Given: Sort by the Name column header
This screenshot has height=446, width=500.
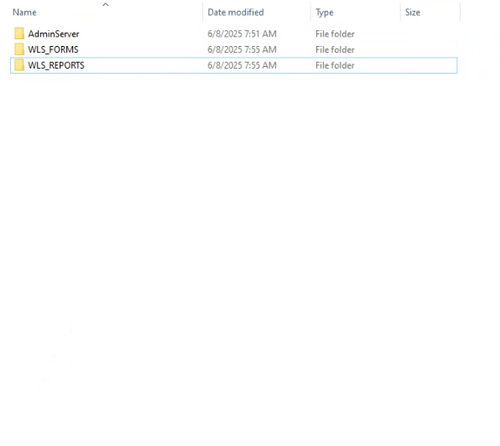Looking at the screenshot, I should (x=25, y=12).
